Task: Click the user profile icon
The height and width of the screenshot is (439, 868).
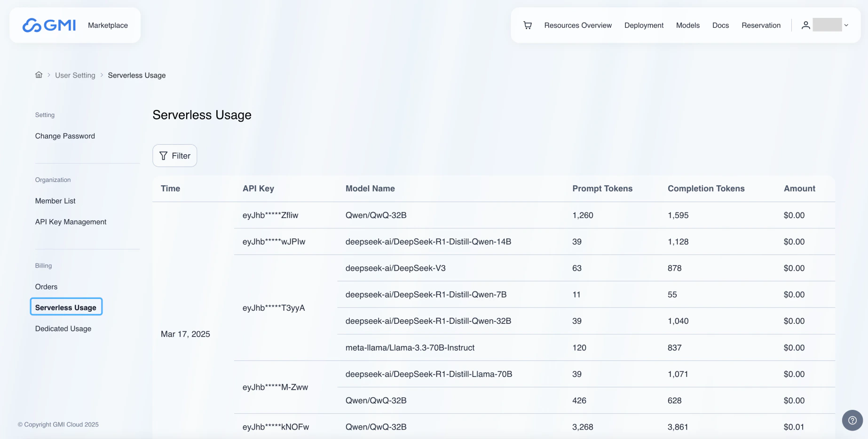Action: [x=805, y=25]
